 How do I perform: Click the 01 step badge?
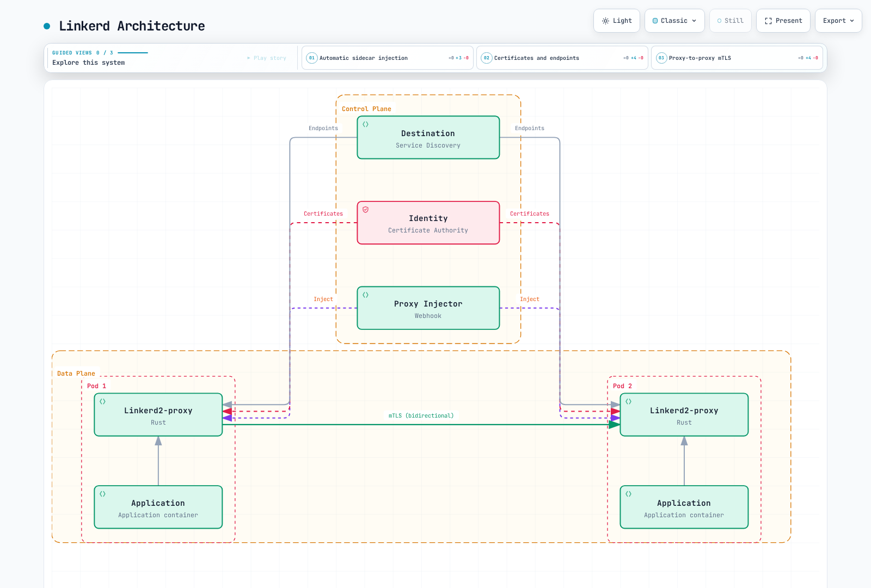coord(312,58)
